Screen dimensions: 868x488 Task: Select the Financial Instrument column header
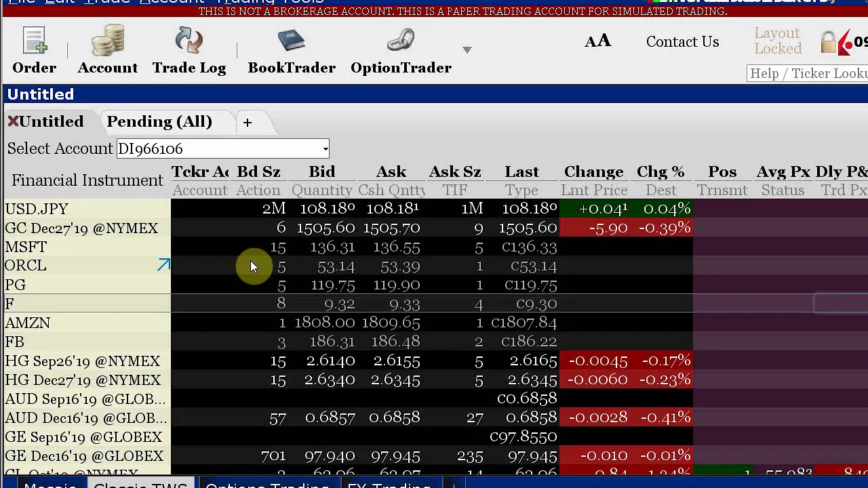click(87, 180)
